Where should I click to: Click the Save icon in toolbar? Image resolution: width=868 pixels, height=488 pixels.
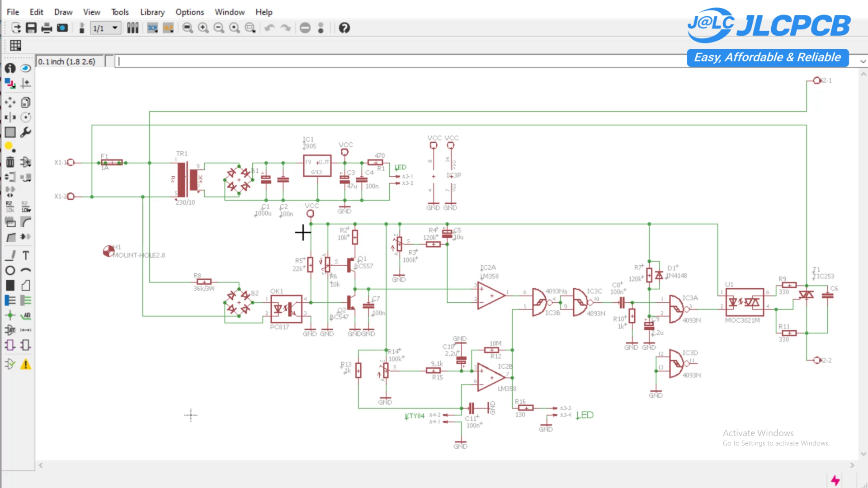[x=31, y=28]
